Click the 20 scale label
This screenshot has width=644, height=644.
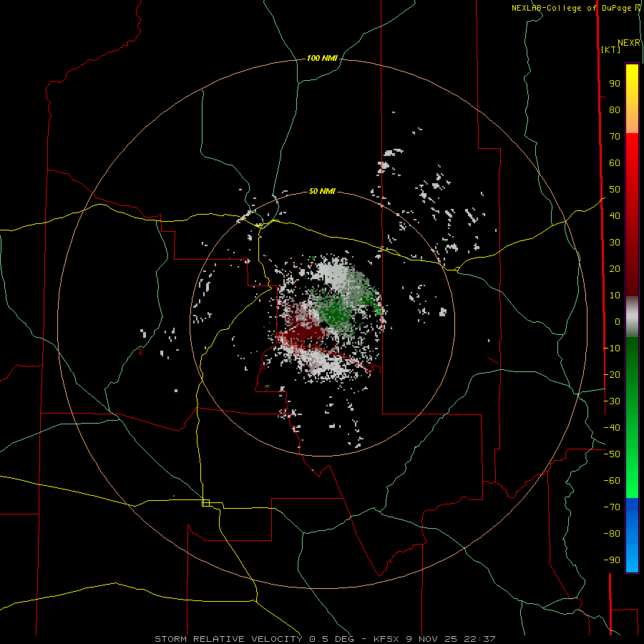tap(615, 269)
